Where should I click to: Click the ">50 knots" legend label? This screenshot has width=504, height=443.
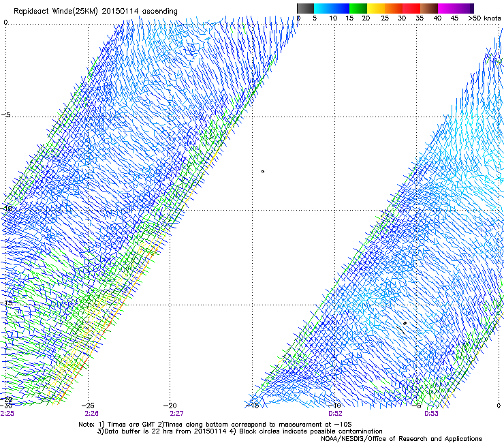[484, 18]
